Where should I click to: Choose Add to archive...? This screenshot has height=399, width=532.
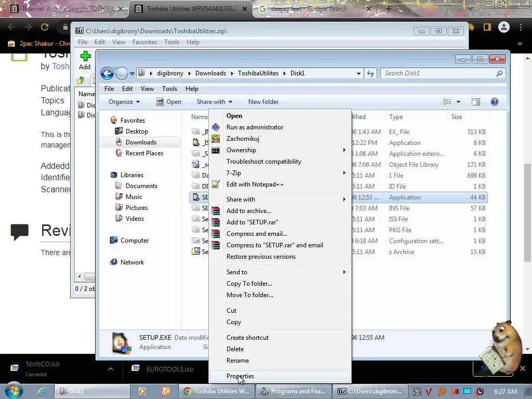280,211
